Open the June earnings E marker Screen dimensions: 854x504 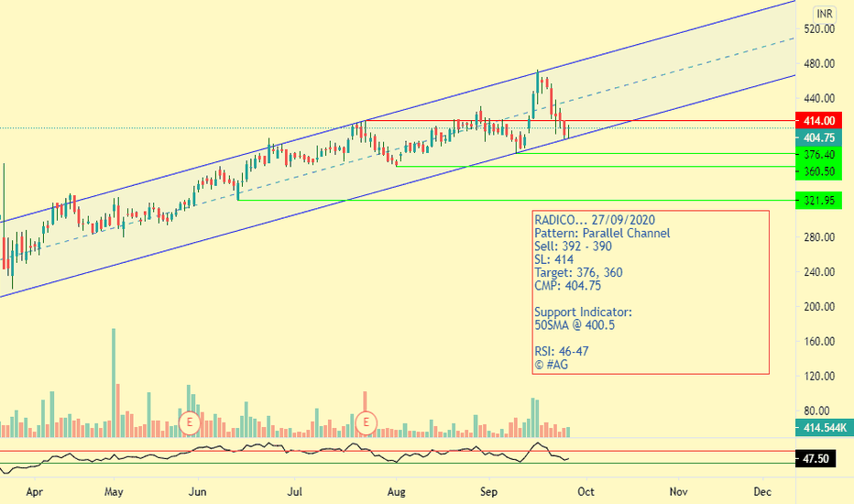pyautogui.click(x=190, y=422)
